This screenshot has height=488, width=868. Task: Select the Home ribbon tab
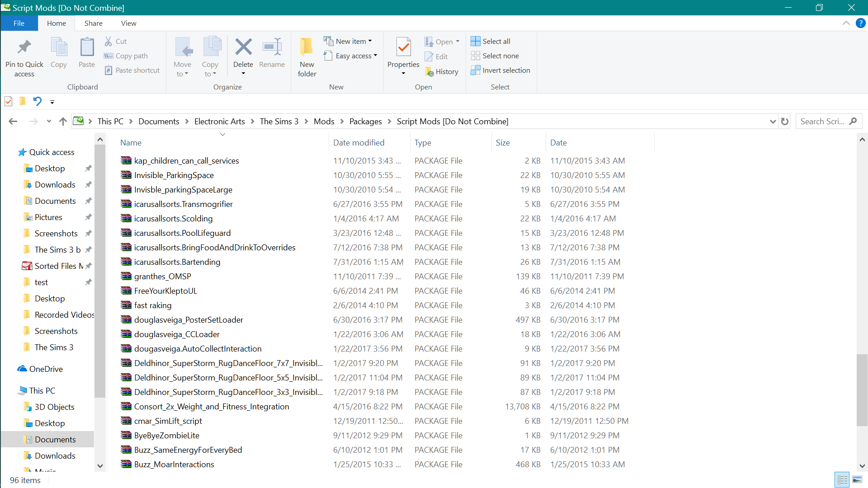point(57,23)
